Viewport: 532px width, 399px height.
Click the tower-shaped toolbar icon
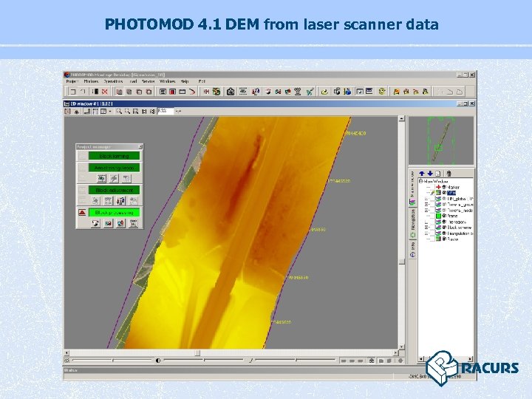coord(298,92)
